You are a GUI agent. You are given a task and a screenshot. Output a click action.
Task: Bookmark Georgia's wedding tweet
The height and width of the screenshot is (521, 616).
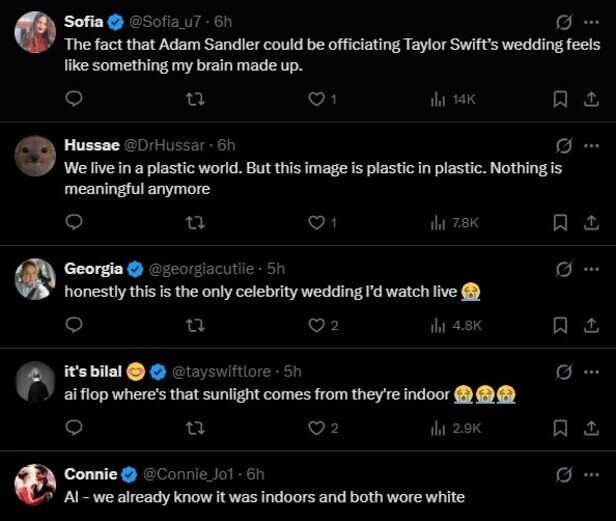point(560,325)
